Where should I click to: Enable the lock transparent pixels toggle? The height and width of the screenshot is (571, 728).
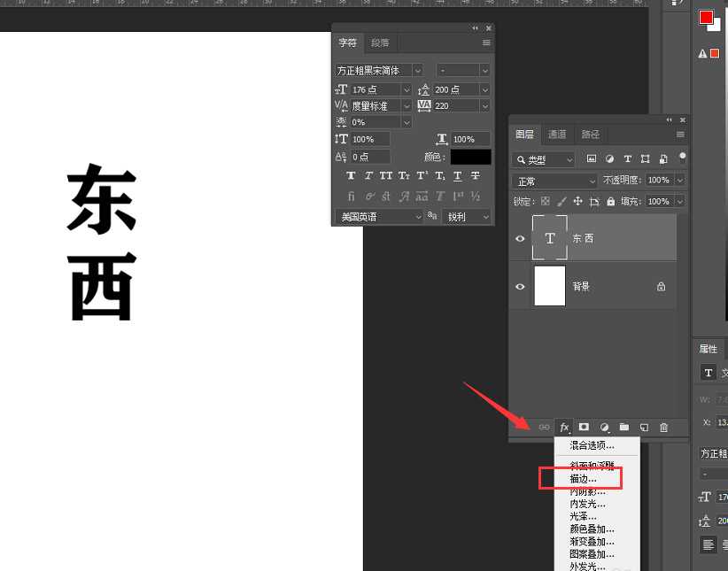547,201
